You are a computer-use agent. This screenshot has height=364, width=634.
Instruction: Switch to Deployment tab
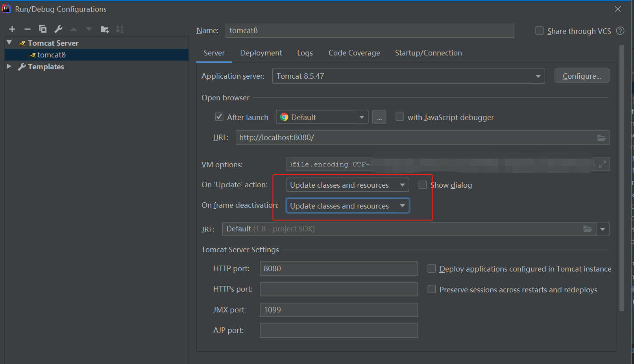pos(261,53)
